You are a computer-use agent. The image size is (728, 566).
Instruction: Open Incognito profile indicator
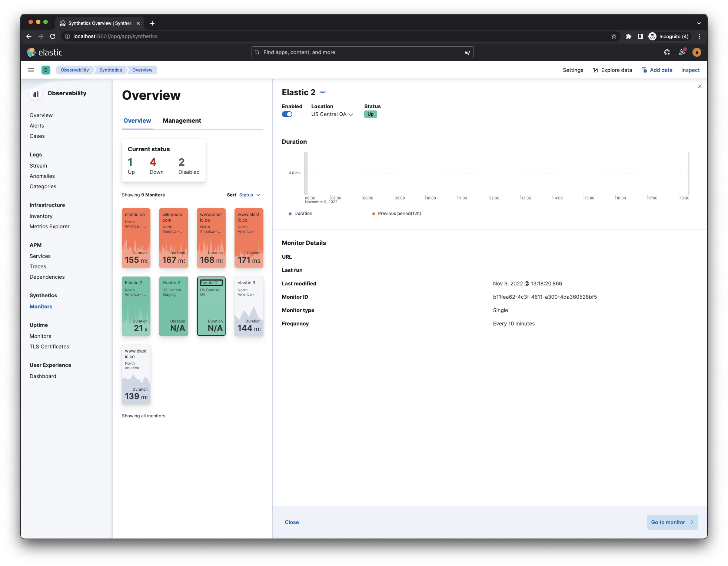[x=669, y=36]
